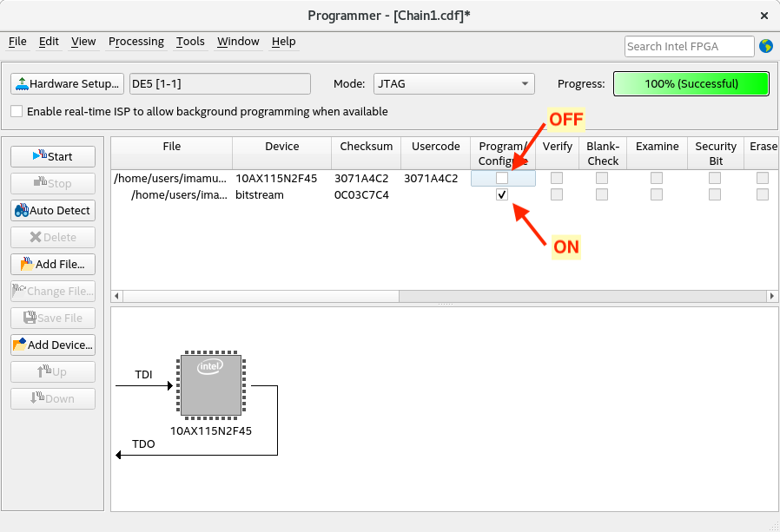Screen dimensions: 780x532
Task: Open the Edit menu
Action: [49, 42]
